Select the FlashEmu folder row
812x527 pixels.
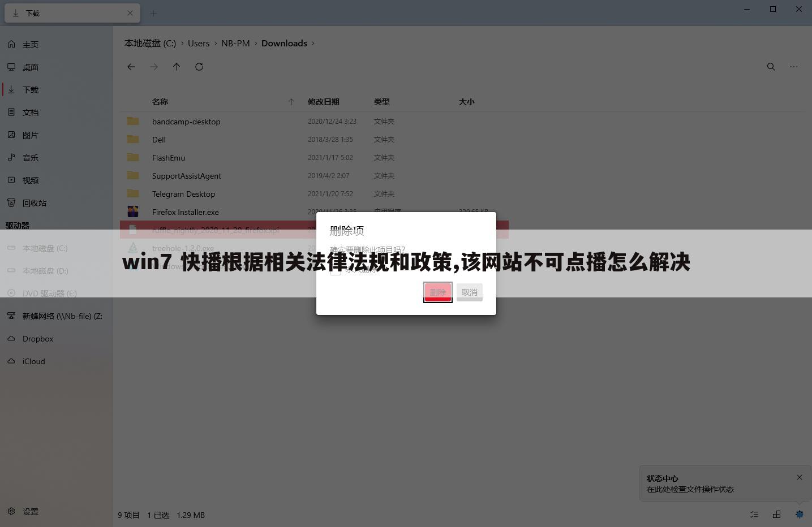[314, 157]
